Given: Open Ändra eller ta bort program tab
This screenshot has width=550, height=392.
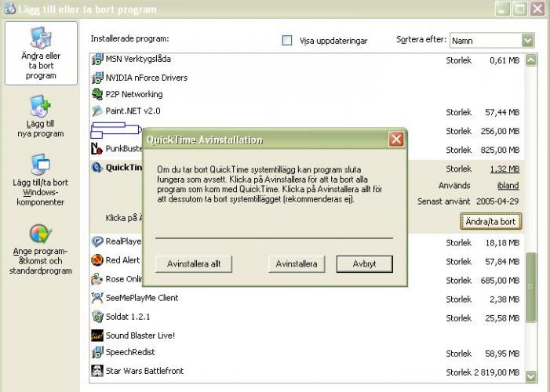Looking at the screenshot, I should coord(41,53).
